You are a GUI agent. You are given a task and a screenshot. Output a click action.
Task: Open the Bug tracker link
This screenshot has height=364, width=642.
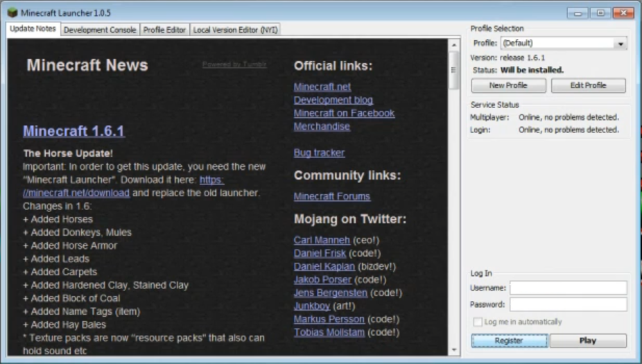coord(320,153)
